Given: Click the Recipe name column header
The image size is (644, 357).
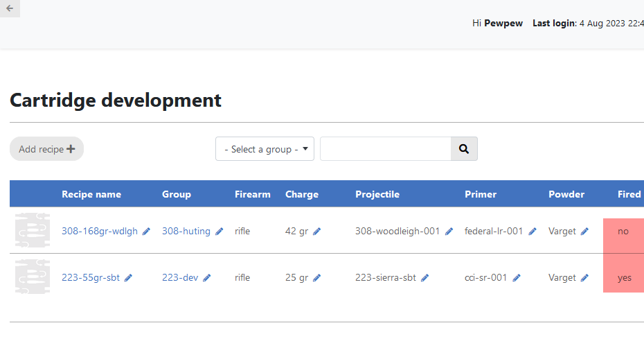Looking at the screenshot, I should 91,194.
